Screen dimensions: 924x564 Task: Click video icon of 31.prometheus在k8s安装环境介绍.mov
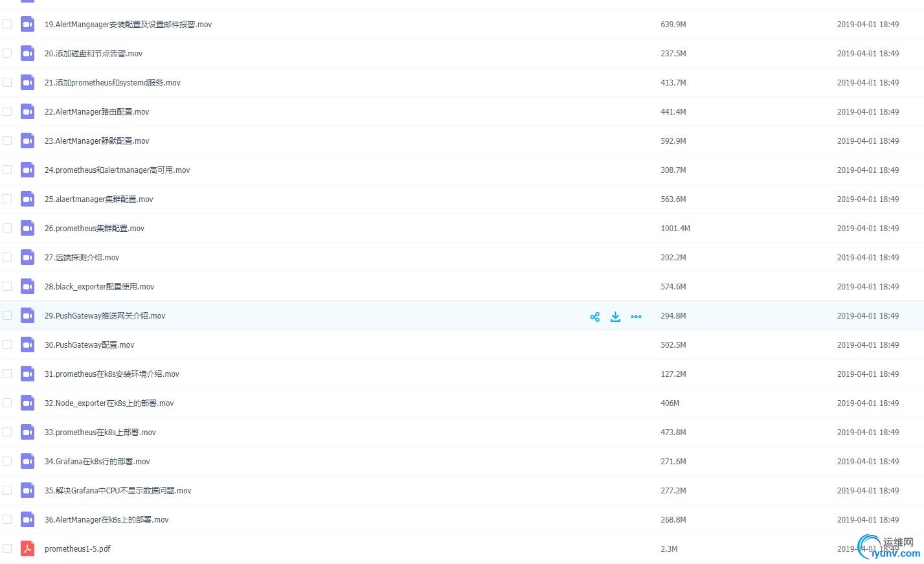(x=27, y=374)
